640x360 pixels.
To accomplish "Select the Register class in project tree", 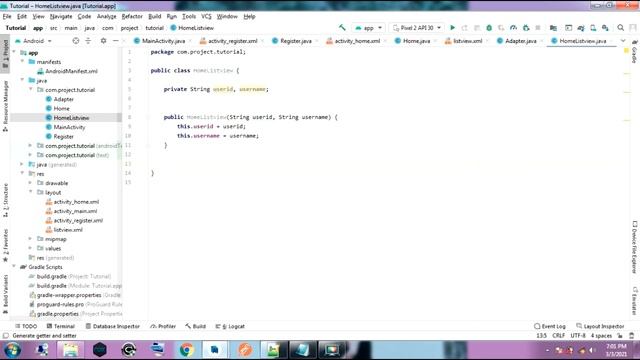I will (60, 136).
